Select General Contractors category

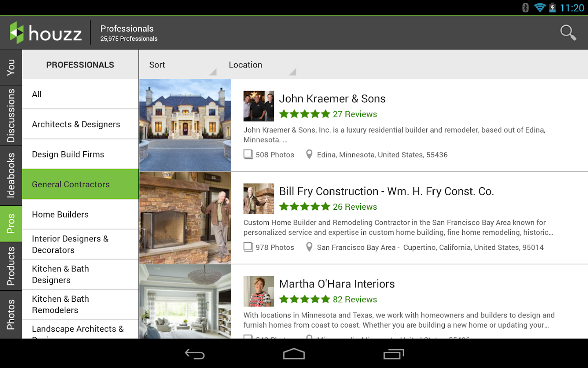[x=80, y=184]
